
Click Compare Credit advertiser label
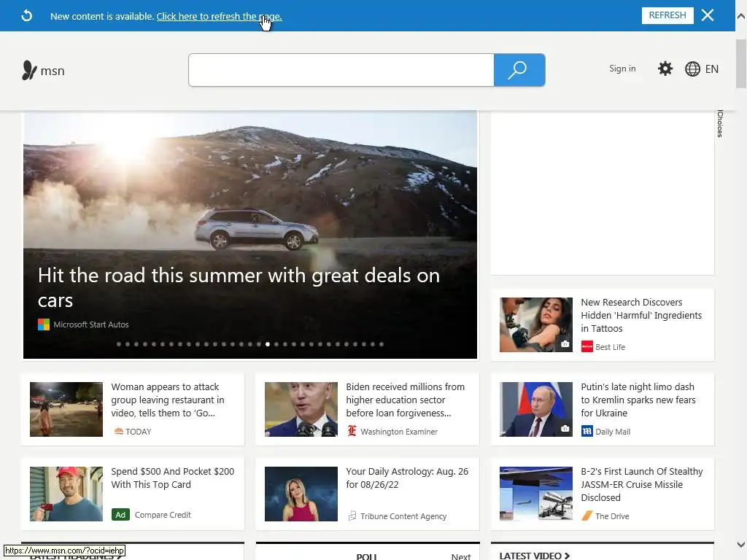click(163, 515)
